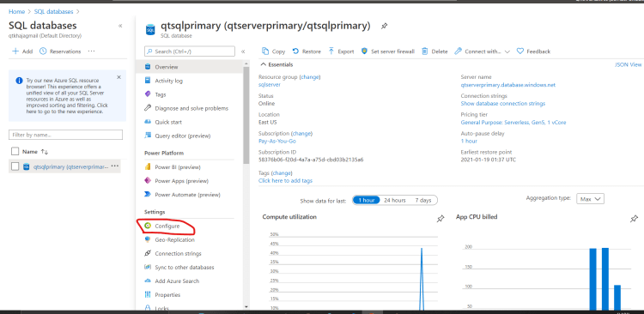This screenshot has width=644, height=314.
Task: Click here to add tags link
Action: [285, 181]
